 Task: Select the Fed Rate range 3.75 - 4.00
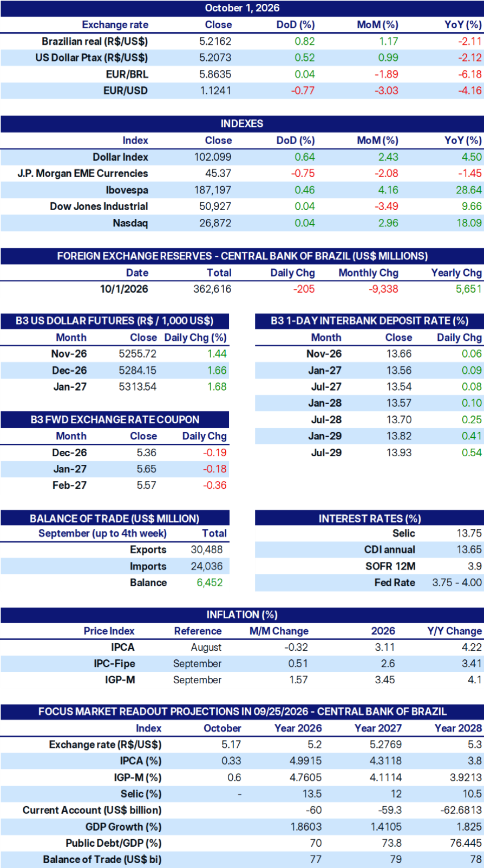(x=457, y=583)
